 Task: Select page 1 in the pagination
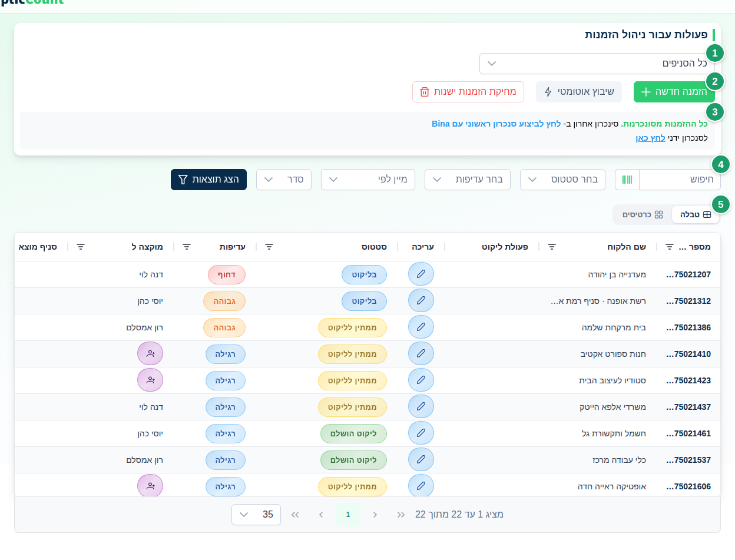348,515
